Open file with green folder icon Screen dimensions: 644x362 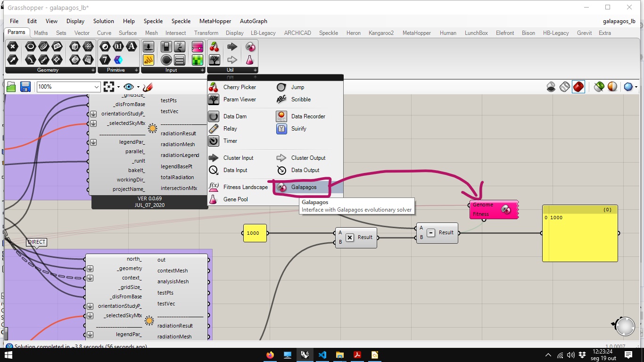coord(11,87)
